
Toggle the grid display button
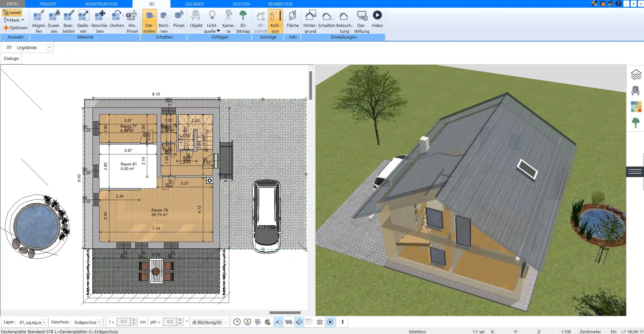point(320,322)
